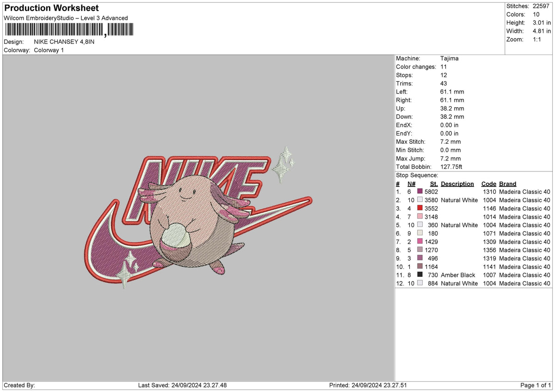The image size is (555, 392).
Task: Click code 1007 in the stop sequence
Action: click(489, 275)
